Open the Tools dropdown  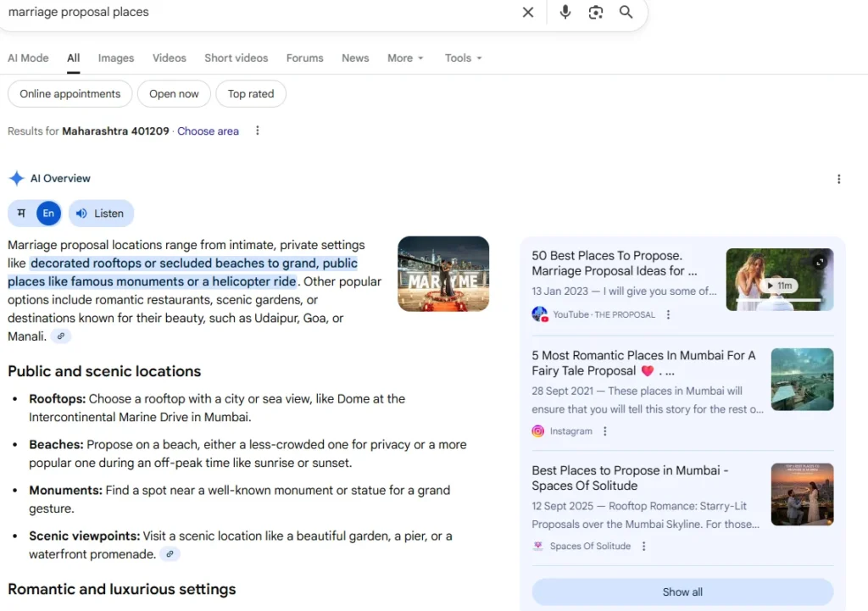pyautogui.click(x=463, y=58)
